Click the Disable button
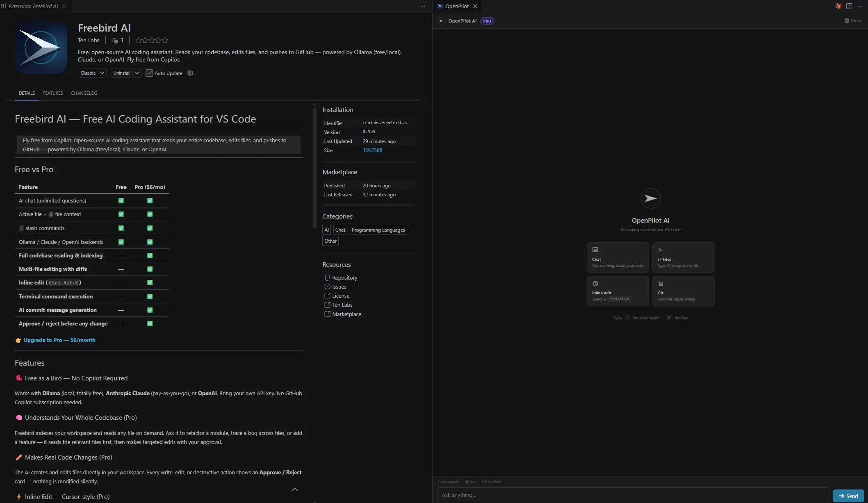This screenshot has width=868, height=503. (x=88, y=73)
